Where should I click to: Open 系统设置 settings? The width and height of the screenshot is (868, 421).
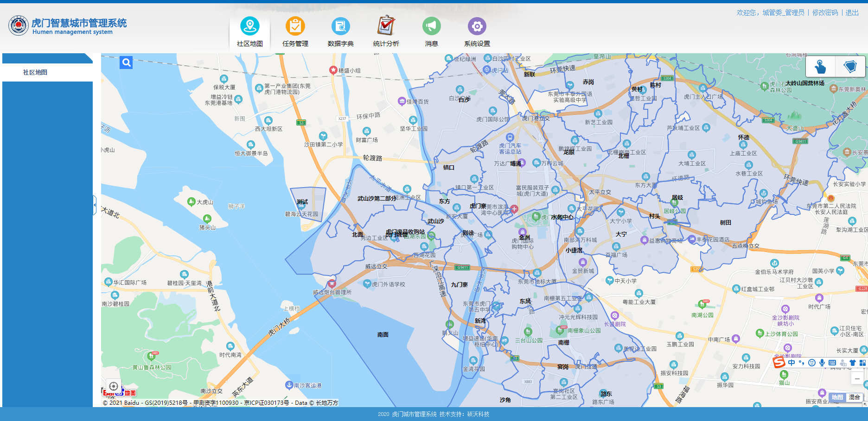[x=477, y=31]
